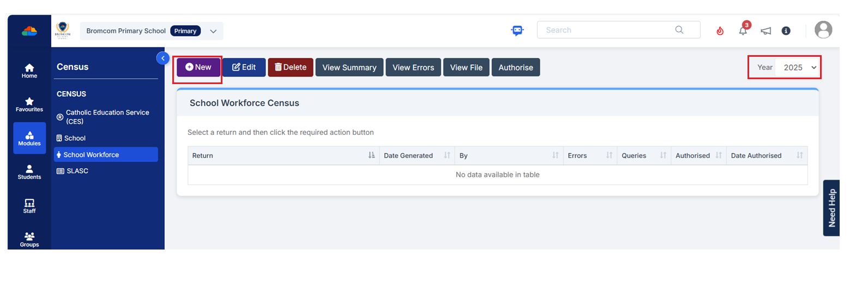Expand the school selector chevron

213,31
